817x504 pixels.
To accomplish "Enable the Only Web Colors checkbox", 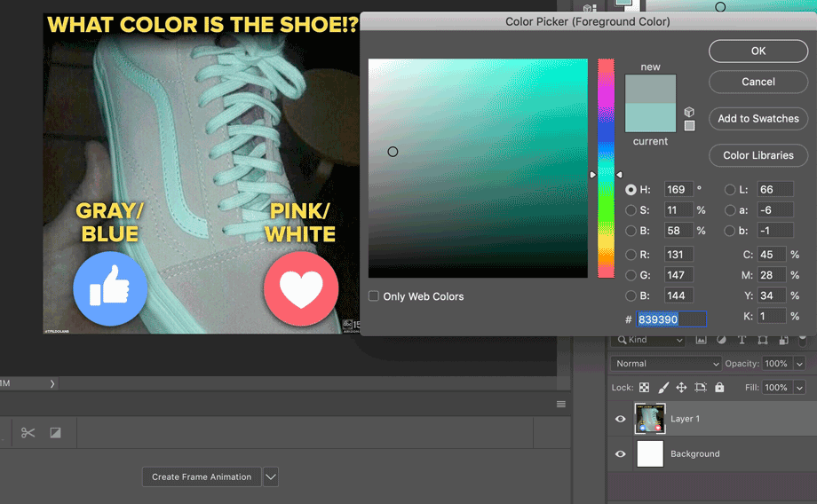I will click(x=374, y=296).
